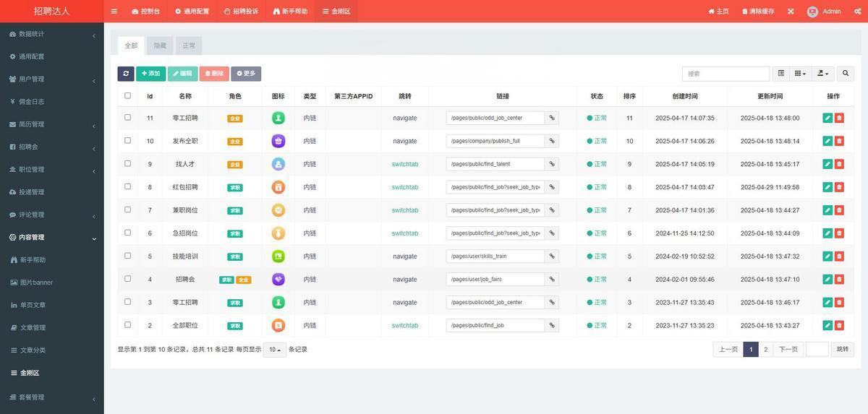Screen dimensions: 868x414
Task: Click the fullscreen icon in top bar
Action: click(791, 12)
